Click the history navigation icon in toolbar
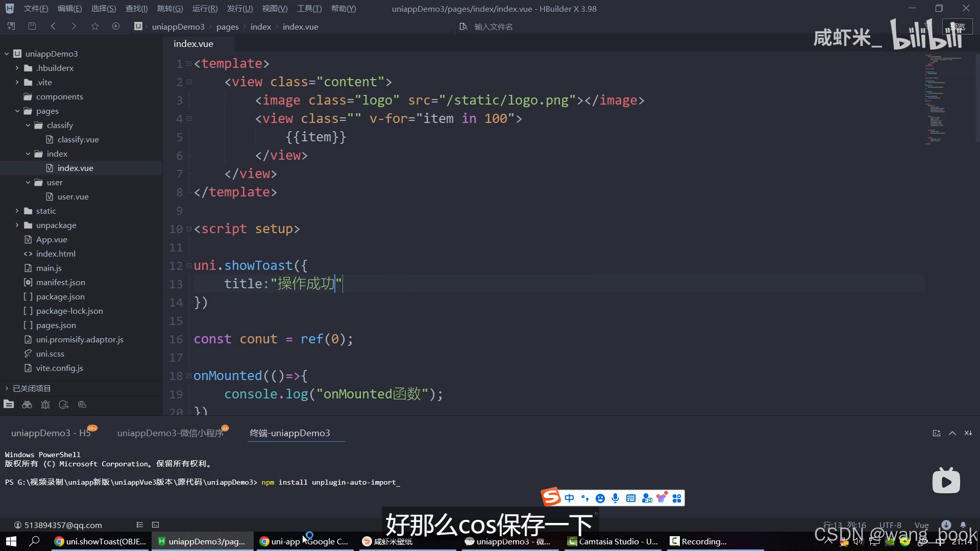This screenshot has width=980, height=551. (x=115, y=27)
